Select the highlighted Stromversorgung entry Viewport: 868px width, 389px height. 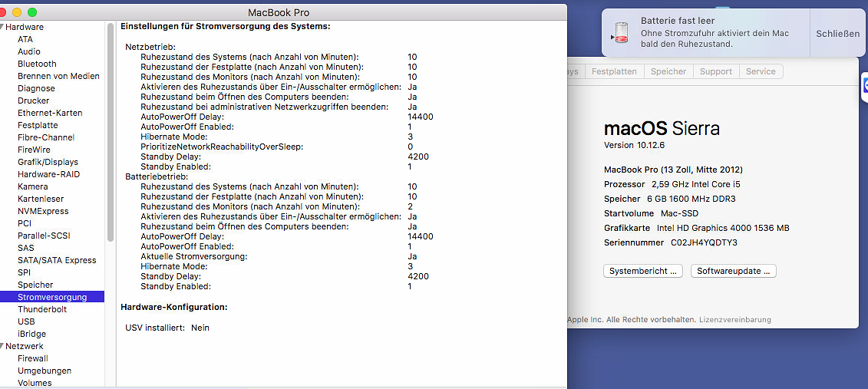pyautogui.click(x=52, y=297)
